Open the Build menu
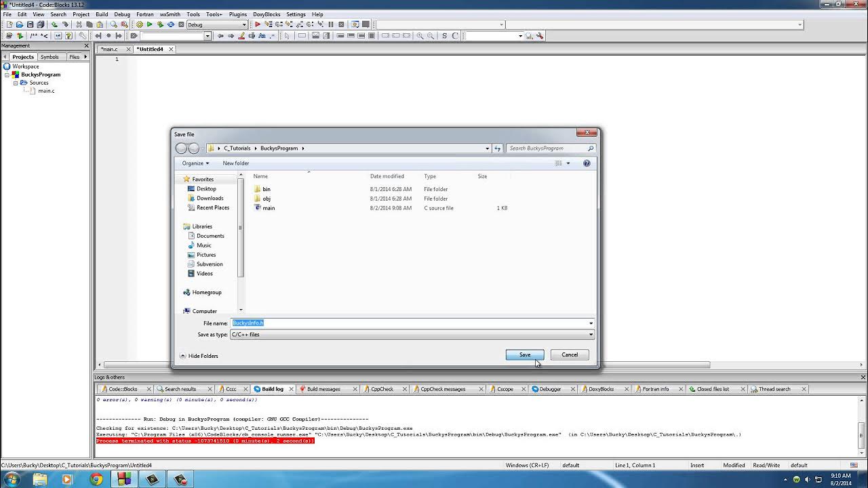Screen dimensions: 868x488 pyautogui.click(x=102, y=14)
